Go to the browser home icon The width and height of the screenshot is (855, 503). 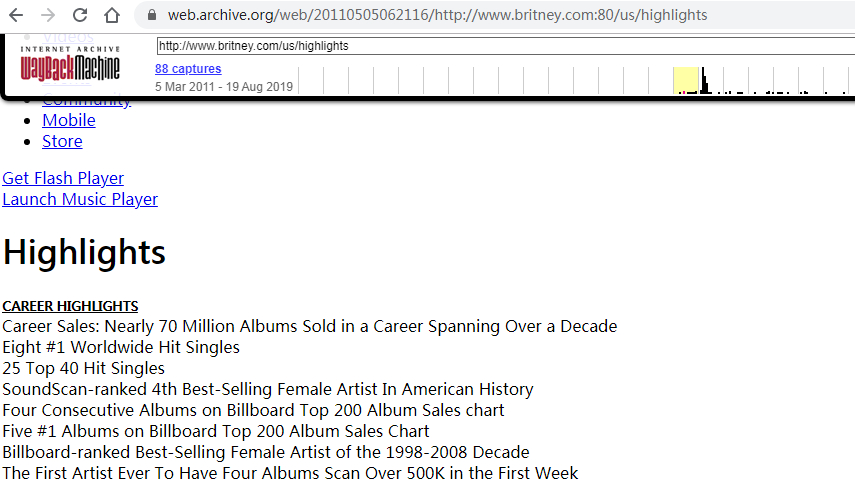tap(112, 15)
